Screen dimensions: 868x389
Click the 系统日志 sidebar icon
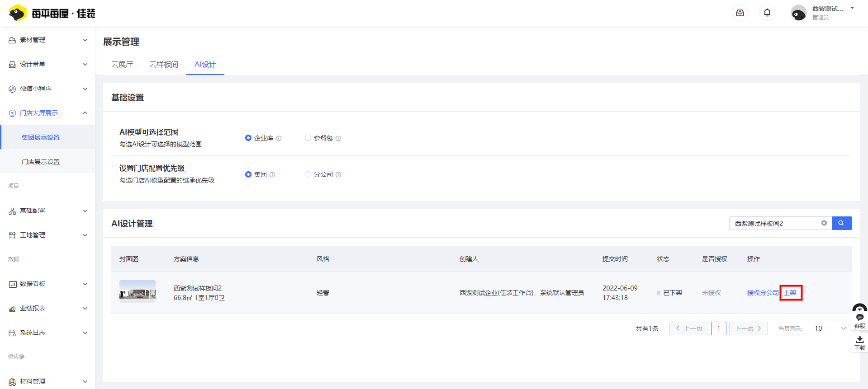coord(12,333)
